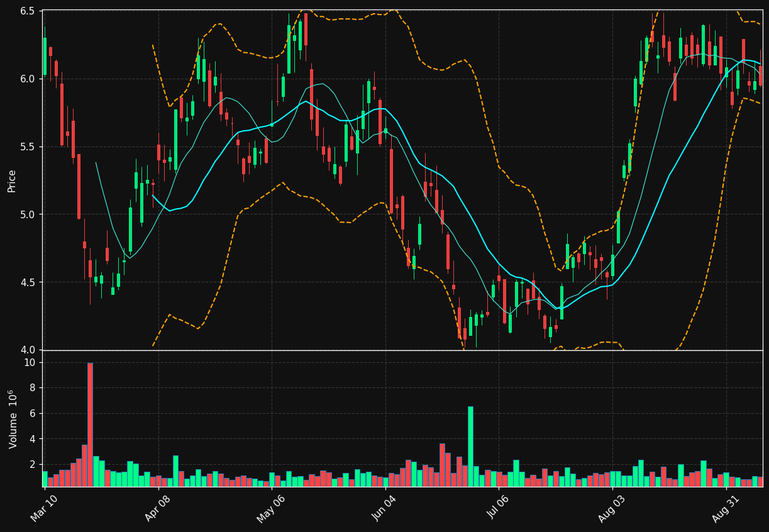Click the 'Jun 04' date label

tap(384, 509)
